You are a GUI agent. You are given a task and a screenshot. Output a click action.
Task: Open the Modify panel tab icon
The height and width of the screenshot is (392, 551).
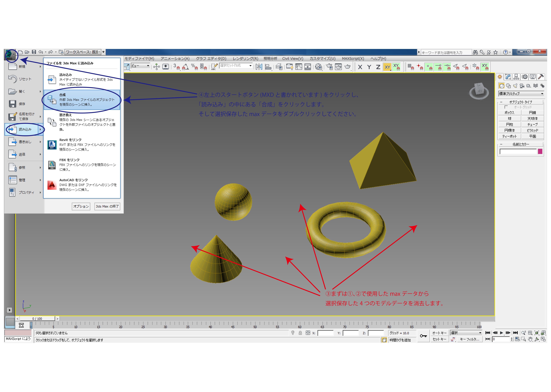point(508,77)
